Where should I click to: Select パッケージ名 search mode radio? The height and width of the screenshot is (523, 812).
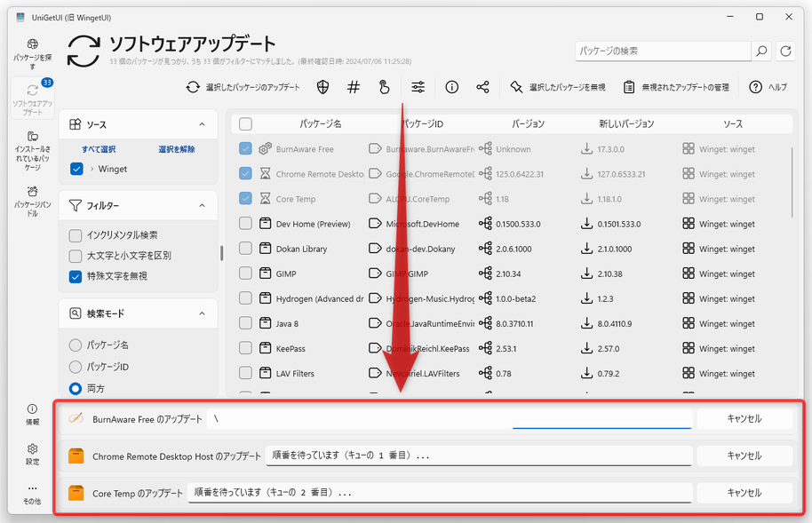click(76, 345)
